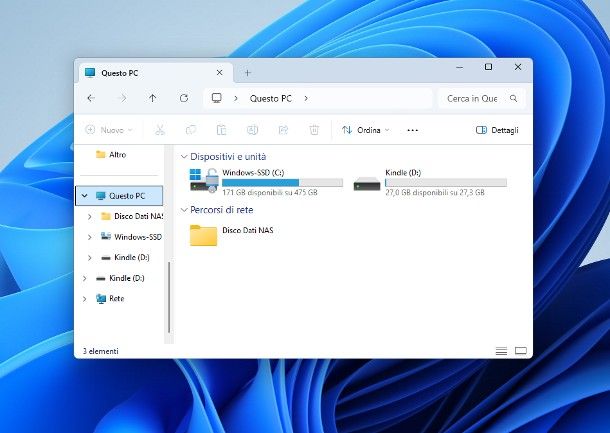This screenshot has height=433, width=610.
Task: Select Rete in navigation pane
Action: (110, 299)
